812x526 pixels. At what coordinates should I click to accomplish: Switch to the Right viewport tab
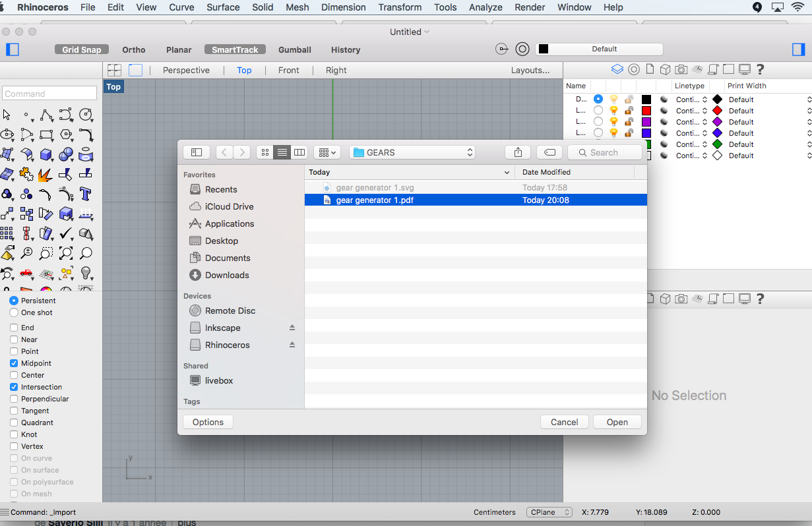pos(336,70)
